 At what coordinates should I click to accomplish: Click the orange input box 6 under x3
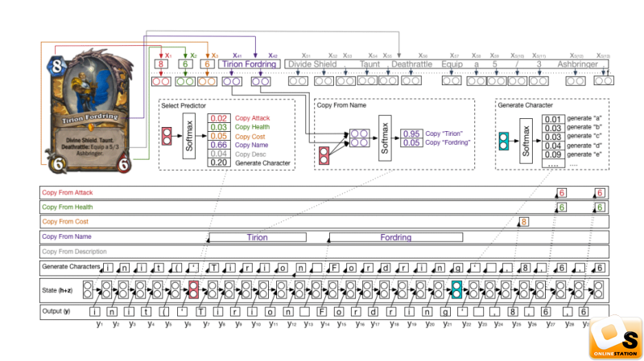(208, 64)
